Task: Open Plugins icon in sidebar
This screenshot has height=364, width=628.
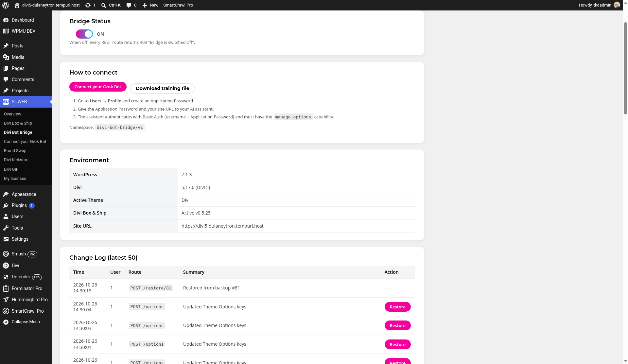Action: click(x=6, y=205)
